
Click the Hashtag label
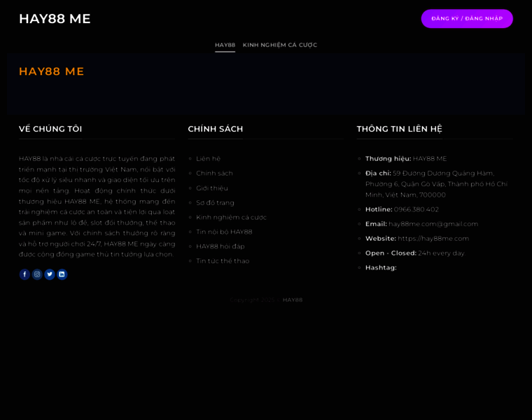pos(381,267)
